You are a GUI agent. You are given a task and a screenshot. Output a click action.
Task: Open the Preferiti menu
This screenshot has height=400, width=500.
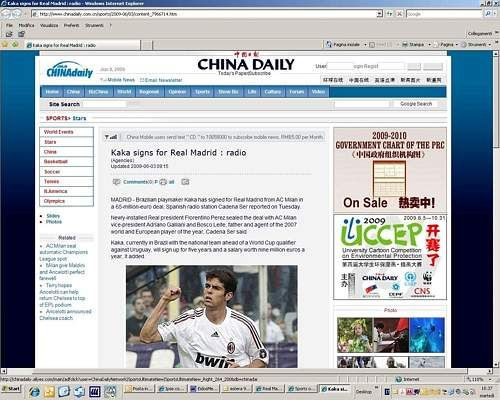click(x=71, y=25)
